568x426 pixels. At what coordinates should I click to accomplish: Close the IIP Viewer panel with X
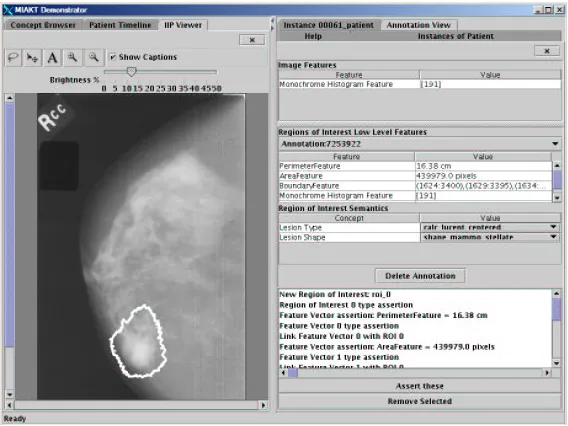point(252,40)
